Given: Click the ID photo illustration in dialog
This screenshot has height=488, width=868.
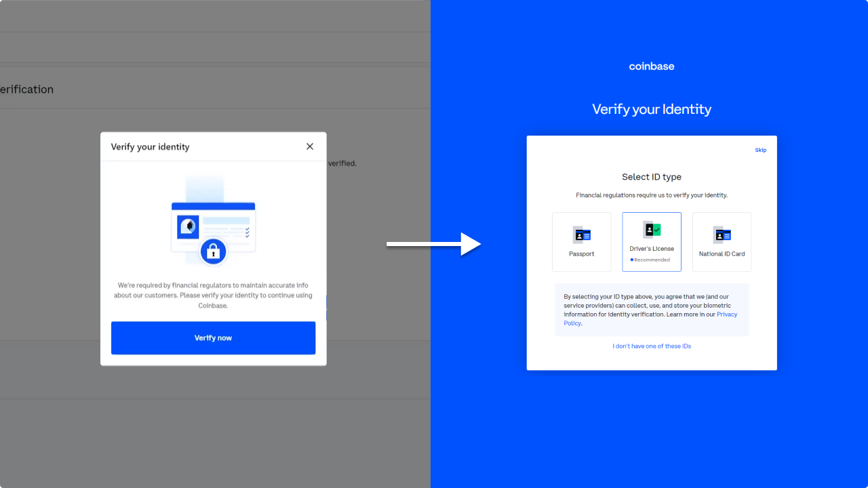Looking at the screenshot, I should pyautogui.click(x=188, y=226).
